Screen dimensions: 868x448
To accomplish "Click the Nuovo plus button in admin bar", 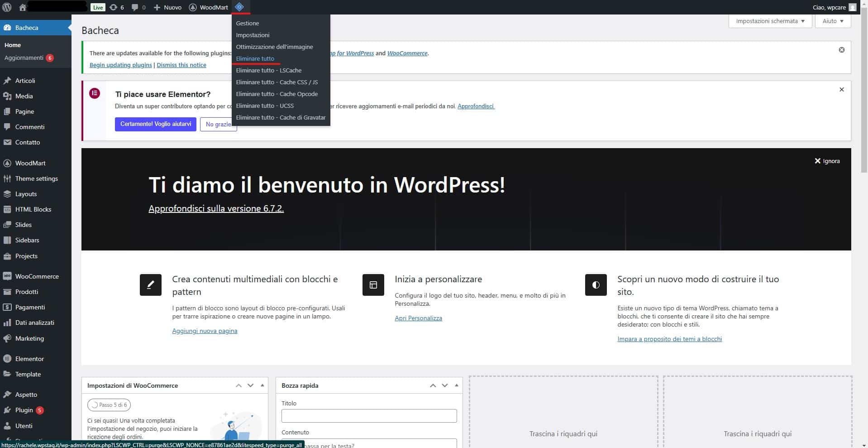I will coord(167,7).
